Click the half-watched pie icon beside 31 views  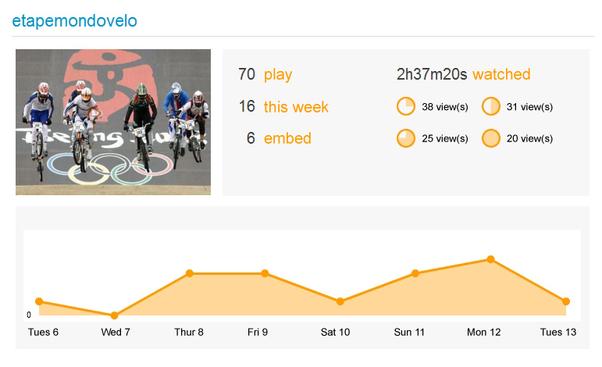491,106
